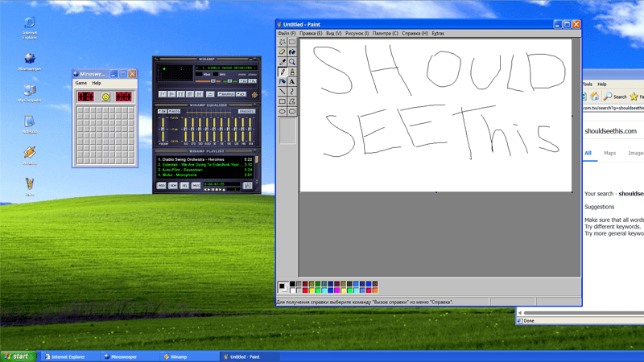Select the rectangular Select tool in Paint
Image resolution: width=644 pixels, height=362 pixels.
[292, 42]
